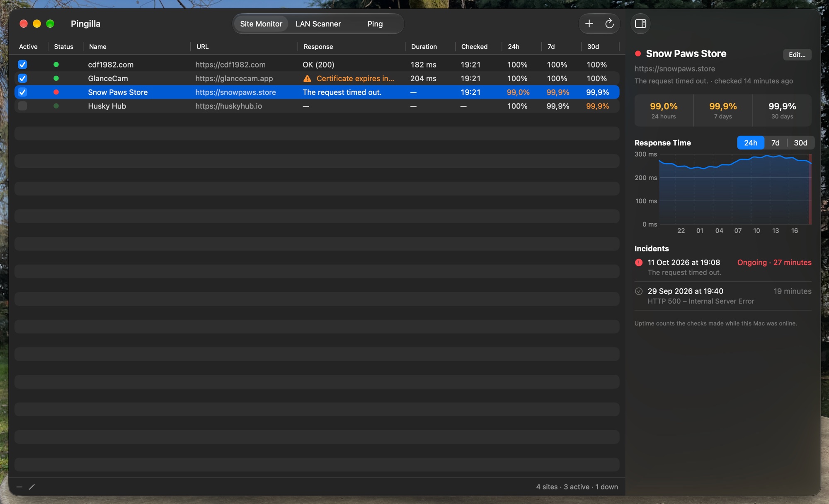The height and width of the screenshot is (504, 829).
Task: Sort by Status column header
Action: click(x=63, y=47)
